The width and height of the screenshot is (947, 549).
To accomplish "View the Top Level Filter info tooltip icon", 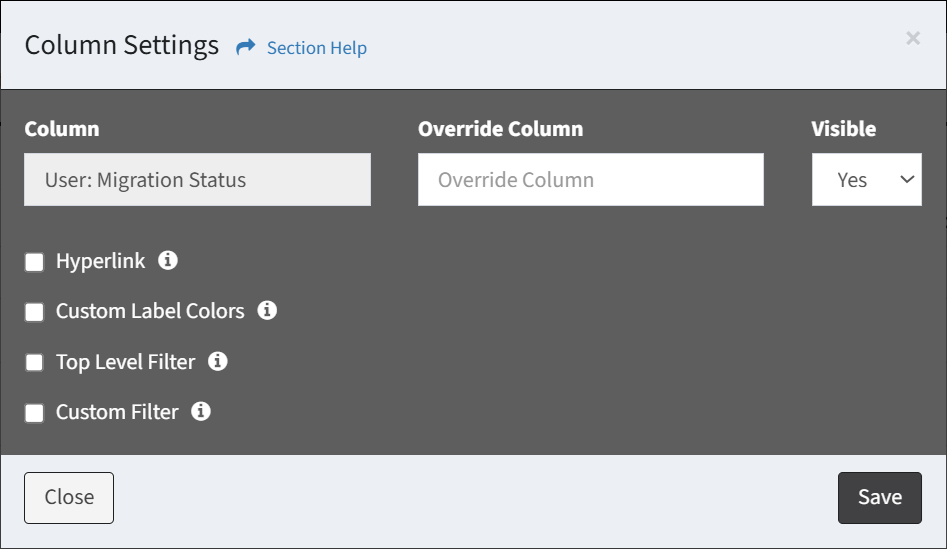I will [217, 361].
